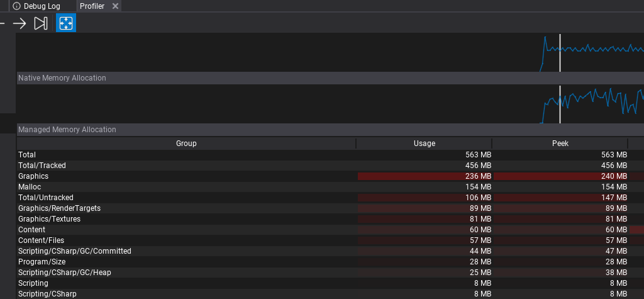The width and height of the screenshot is (644, 299).
Task: Click the Managed Memory Allocation chart header
Action: (x=330, y=130)
